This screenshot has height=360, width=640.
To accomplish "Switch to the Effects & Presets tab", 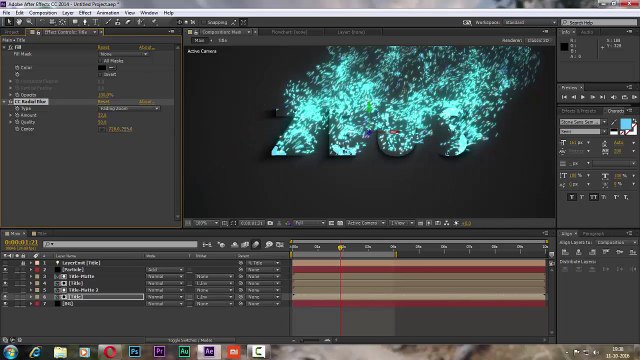I will 578,111.
